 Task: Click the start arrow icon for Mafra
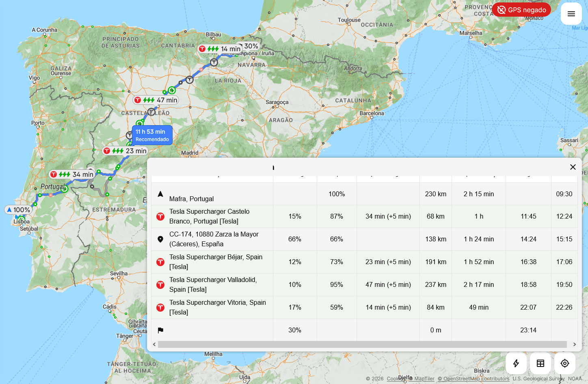(x=160, y=194)
